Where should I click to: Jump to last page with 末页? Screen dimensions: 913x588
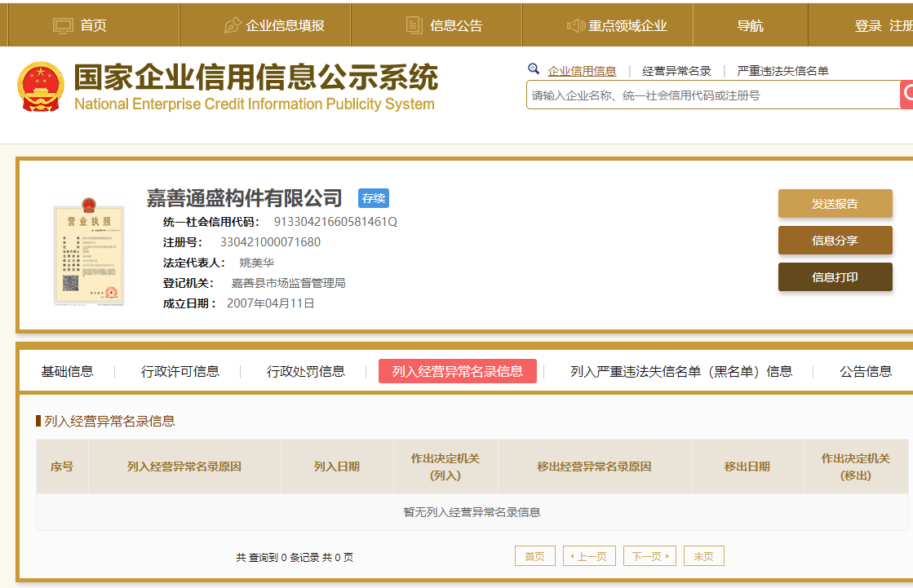point(704,556)
